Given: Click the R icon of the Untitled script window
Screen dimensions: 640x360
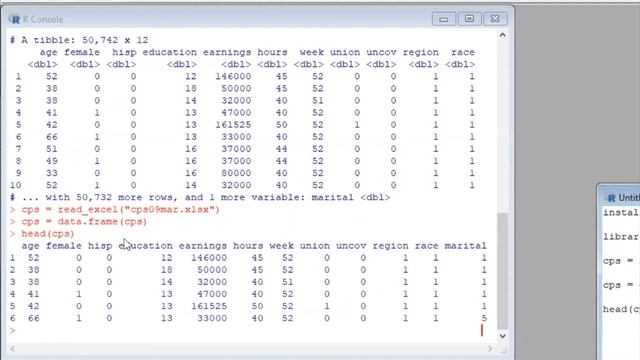Looking at the screenshot, I should point(611,198).
